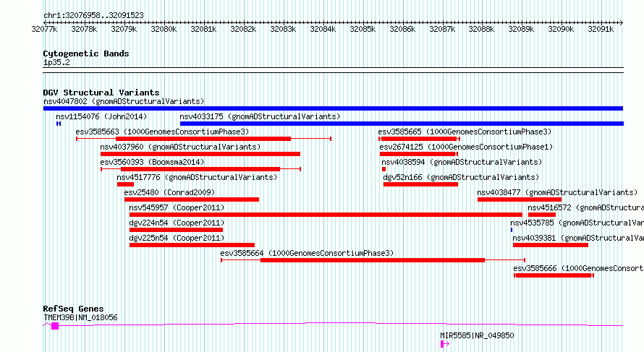Click the esv3560393 Boomsma2014 variant bar
This screenshot has height=352, width=644.
[x=201, y=169]
